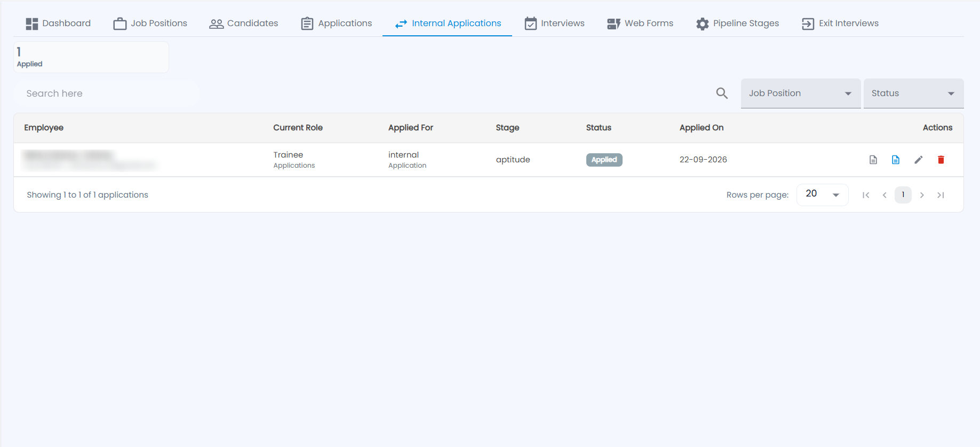Click the aptitude stage cell
Viewport: 980px width, 447px height.
click(x=513, y=160)
